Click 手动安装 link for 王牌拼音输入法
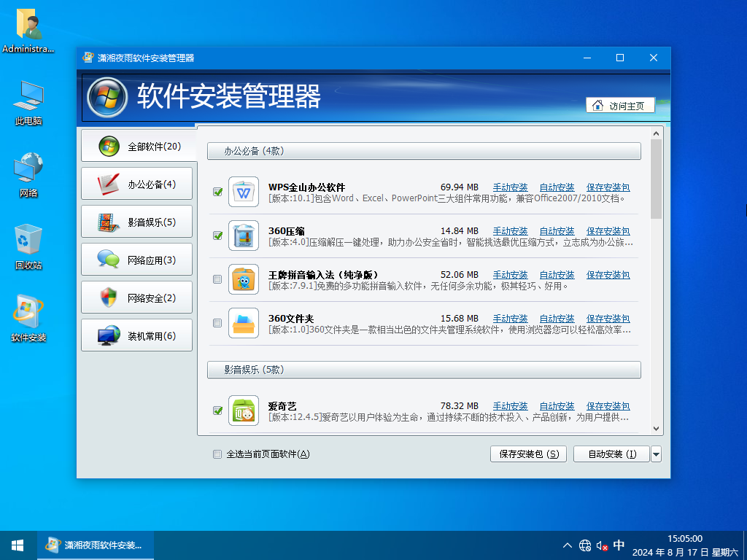 [510, 275]
